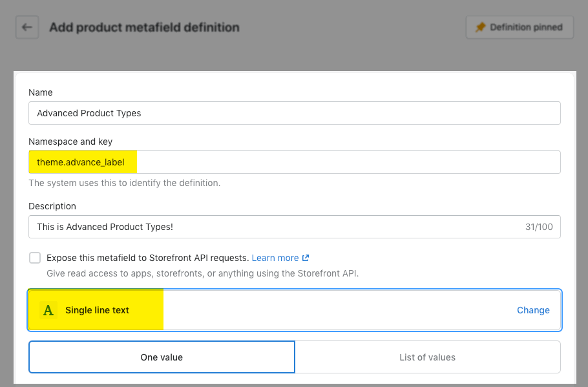
Task: Click the Add product metafield definition heading
Action: [x=144, y=27]
